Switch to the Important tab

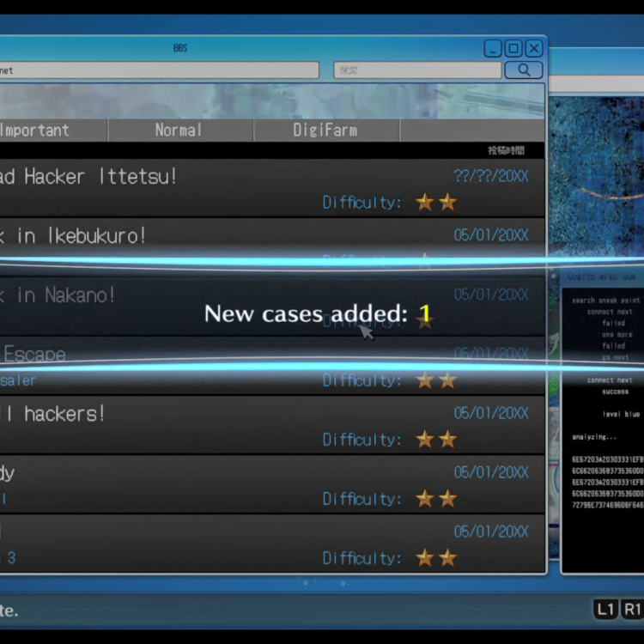click(x=43, y=131)
